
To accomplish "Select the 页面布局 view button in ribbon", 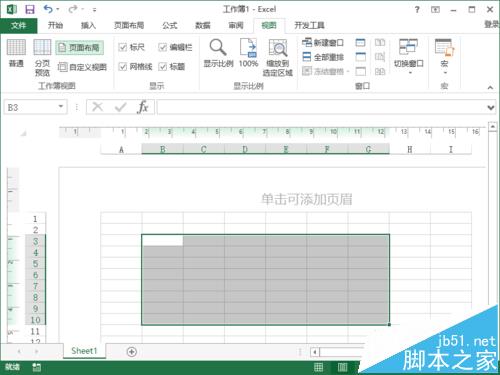I will pos(79,48).
